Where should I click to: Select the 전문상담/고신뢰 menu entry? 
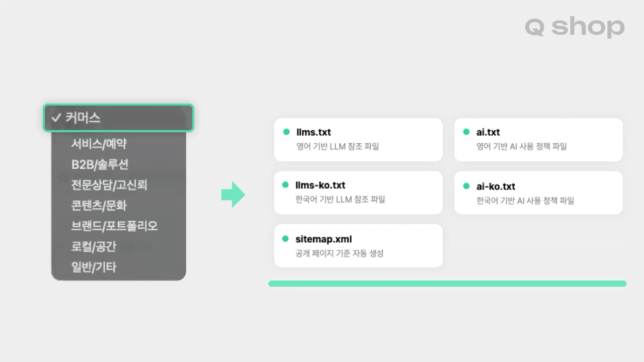coord(109,185)
